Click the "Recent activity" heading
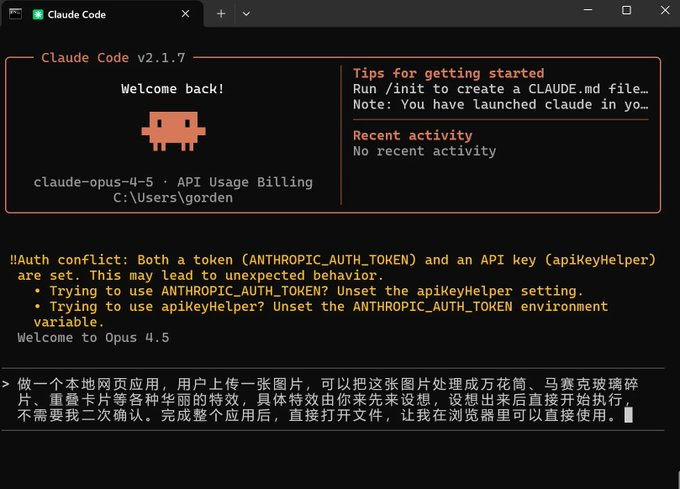The image size is (680, 489). click(412, 135)
